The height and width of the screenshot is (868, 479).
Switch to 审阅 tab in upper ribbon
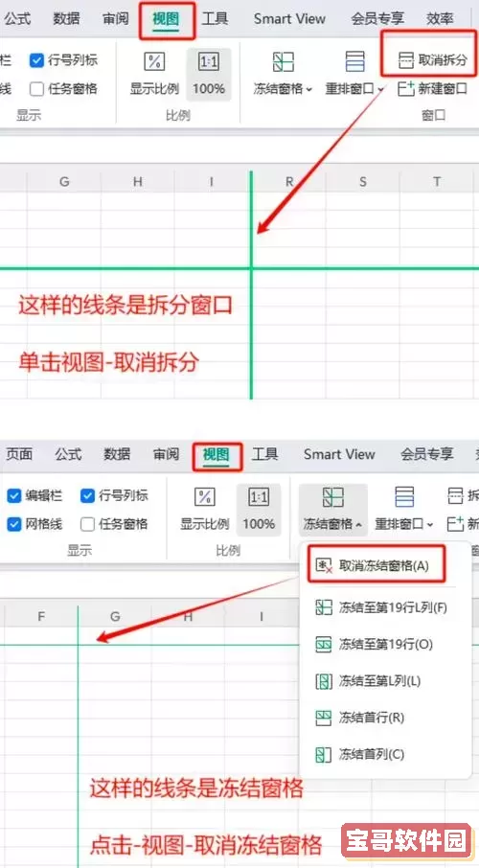[116, 19]
